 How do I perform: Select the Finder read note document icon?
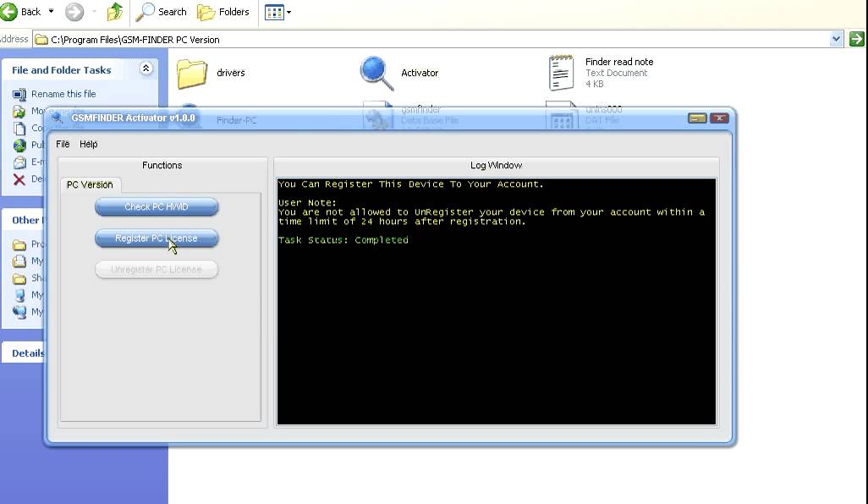(561, 73)
